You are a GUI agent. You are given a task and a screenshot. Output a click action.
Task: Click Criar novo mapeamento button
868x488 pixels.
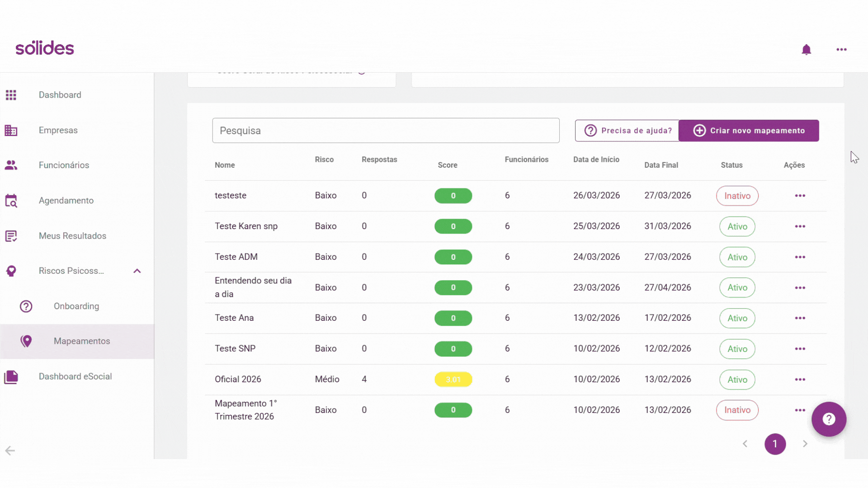(749, 131)
